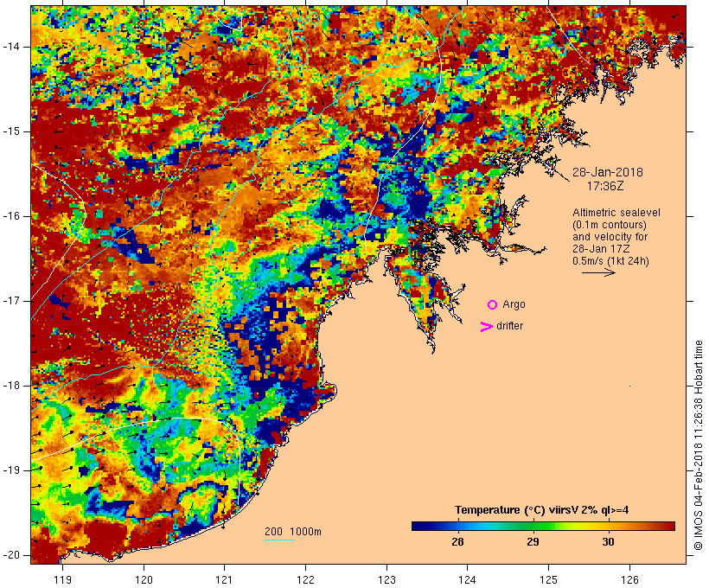The width and height of the screenshot is (709, 588).
Task: Click the 'Argo' legend label
Action: [x=514, y=304]
